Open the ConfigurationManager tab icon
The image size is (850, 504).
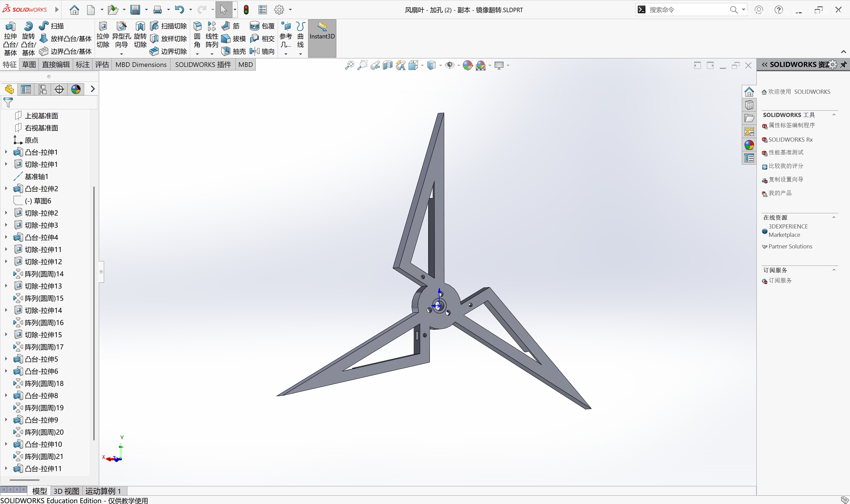42,89
